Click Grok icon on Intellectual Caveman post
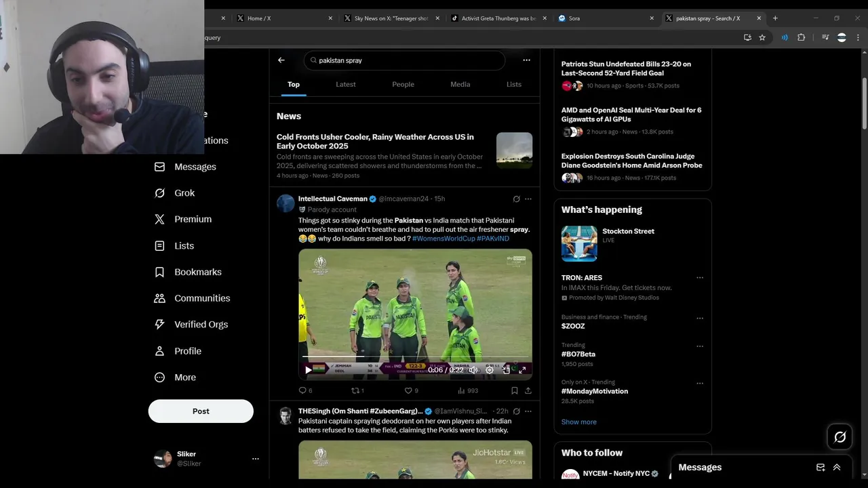868x488 pixels. coord(517,199)
